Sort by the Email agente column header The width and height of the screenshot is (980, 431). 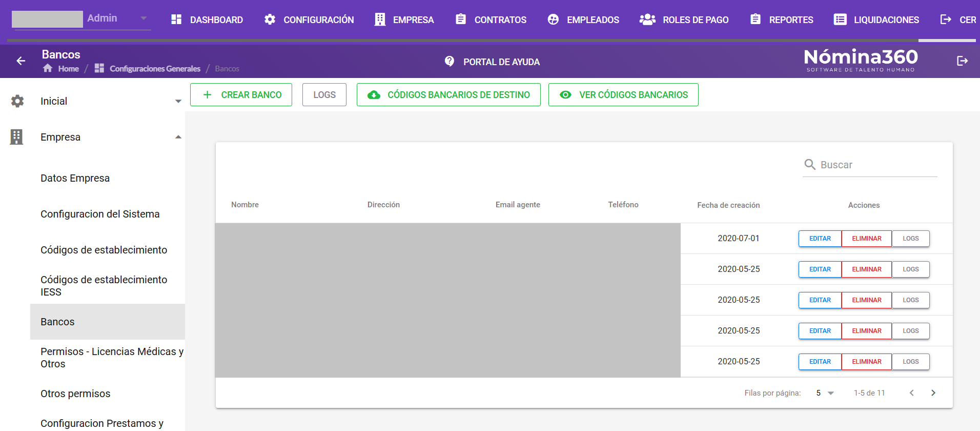pyautogui.click(x=518, y=205)
